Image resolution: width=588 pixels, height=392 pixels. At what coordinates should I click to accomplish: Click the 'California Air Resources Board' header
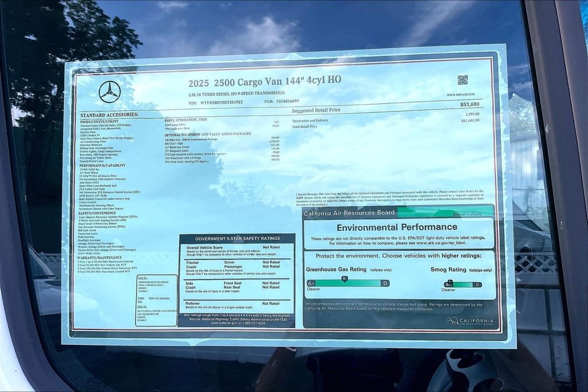coord(349,213)
